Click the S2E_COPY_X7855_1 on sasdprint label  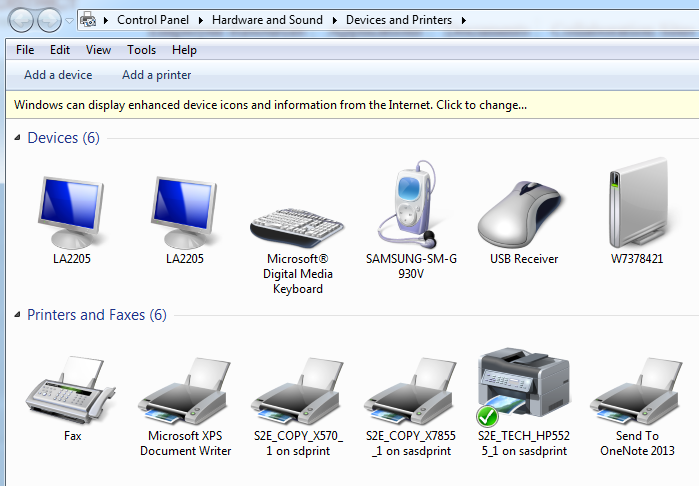tap(411, 443)
